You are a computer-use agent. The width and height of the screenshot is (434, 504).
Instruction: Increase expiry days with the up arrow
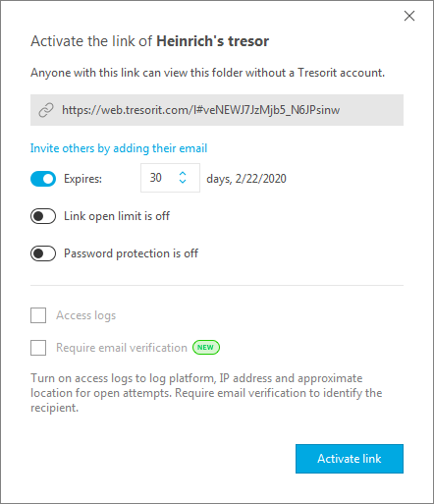(x=183, y=173)
